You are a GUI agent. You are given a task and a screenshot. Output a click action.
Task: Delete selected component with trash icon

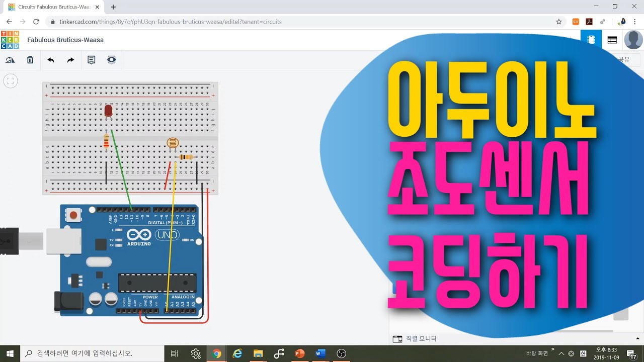tap(30, 60)
